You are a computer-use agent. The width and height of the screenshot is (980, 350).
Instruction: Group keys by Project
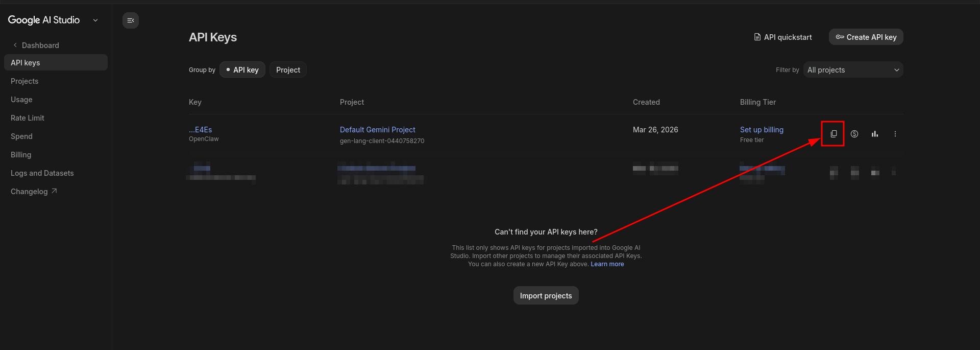(288, 70)
